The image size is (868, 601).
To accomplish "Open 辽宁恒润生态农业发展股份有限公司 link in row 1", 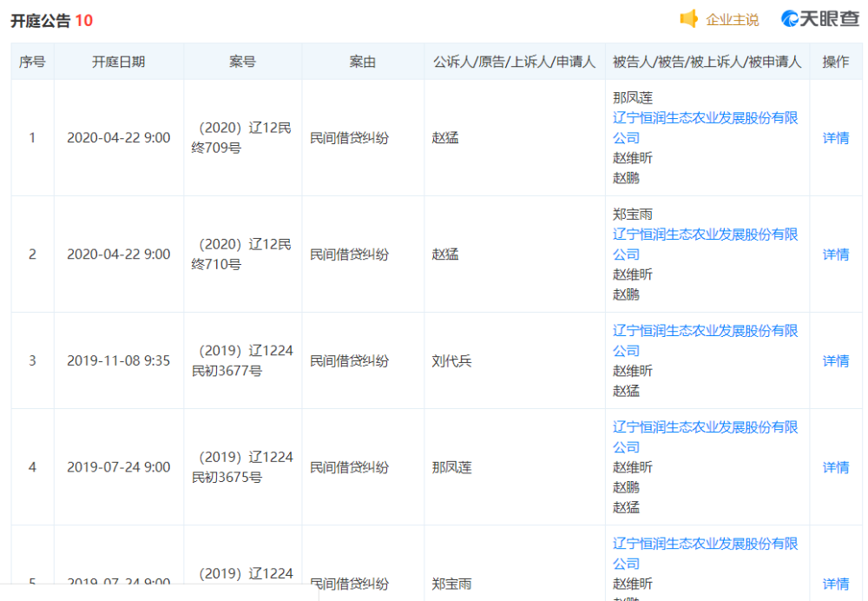I will pos(705,128).
